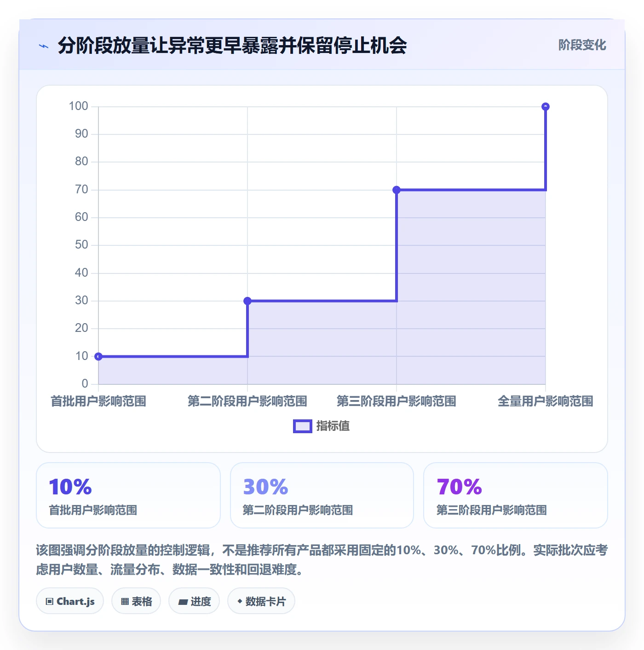The width and height of the screenshot is (644, 650).
Task: Click the diamond icon in 数据卡片 tag
Action: click(240, 601)
